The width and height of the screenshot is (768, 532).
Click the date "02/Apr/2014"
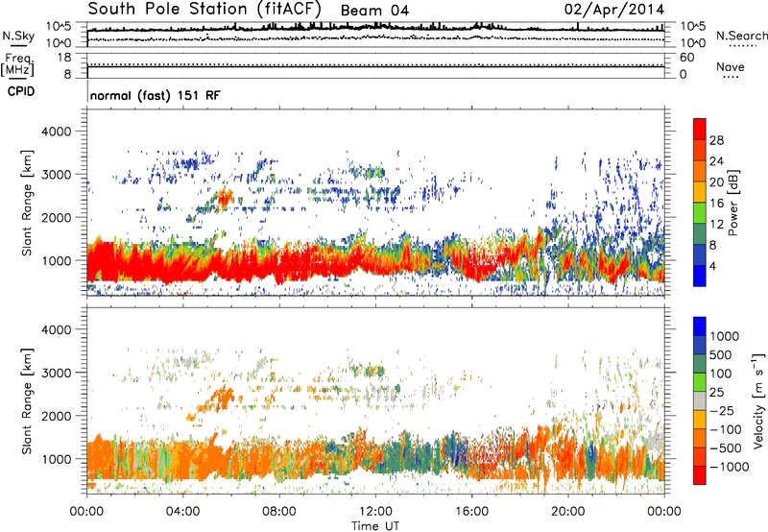pos(614,10)
